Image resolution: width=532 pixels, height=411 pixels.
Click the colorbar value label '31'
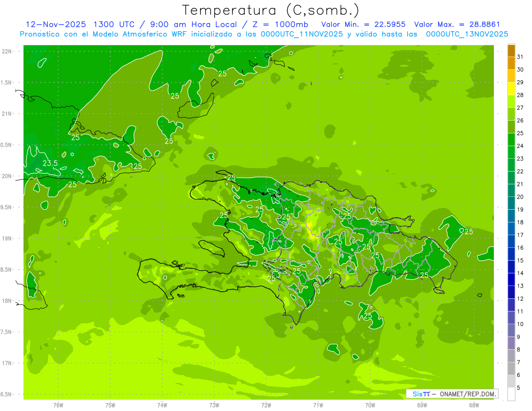coord(520,57)
